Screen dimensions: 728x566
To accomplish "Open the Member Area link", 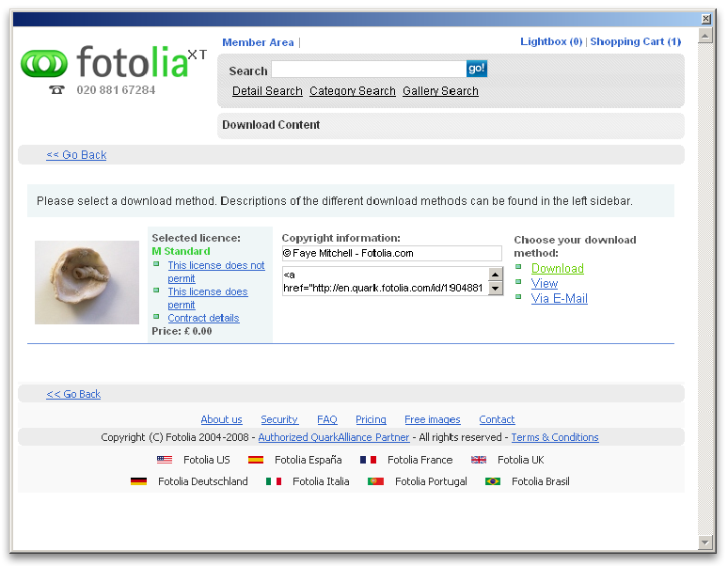I will pos(258,42).
